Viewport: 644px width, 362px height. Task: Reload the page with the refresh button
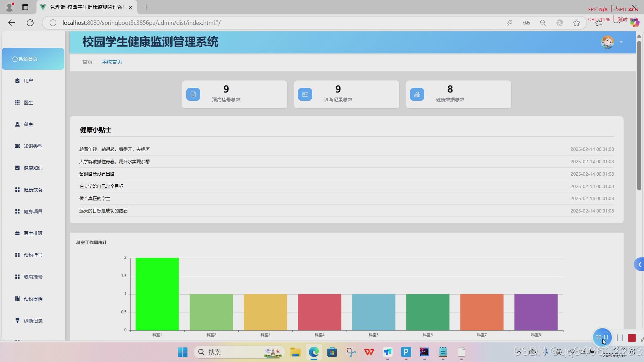coord(30,22)
